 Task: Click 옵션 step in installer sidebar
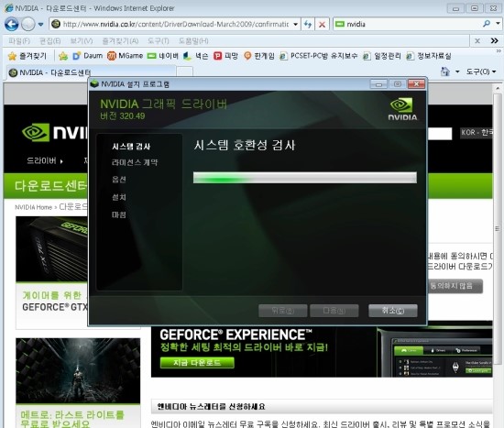[x=119, y=180]
